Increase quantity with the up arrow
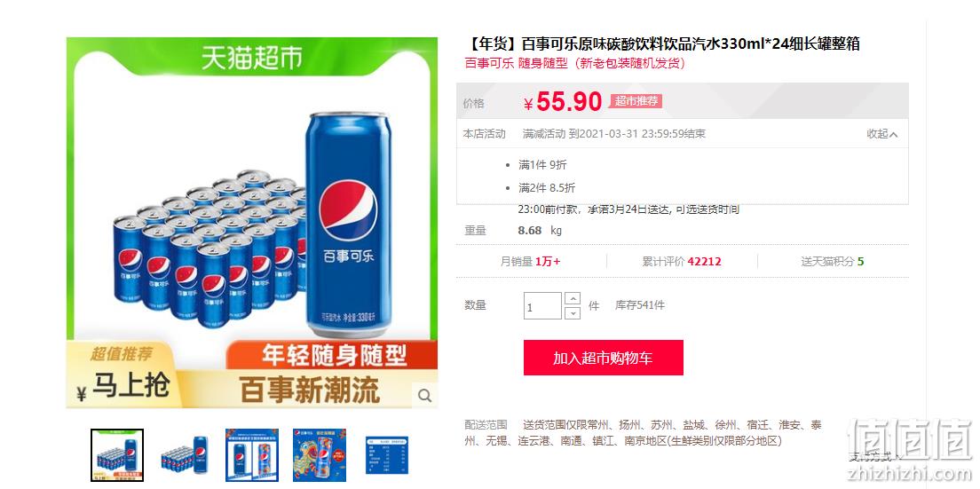Screen dimensions: 980x489 coord(572,298)
